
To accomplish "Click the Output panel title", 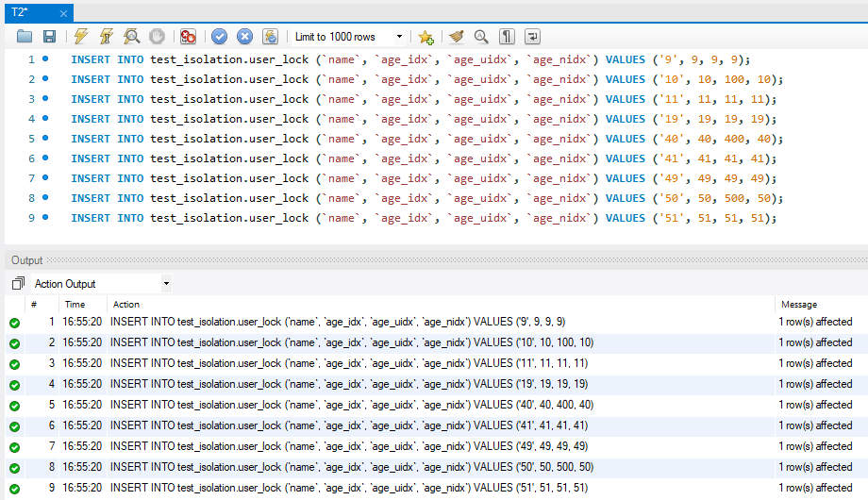I will (x=26, y=260).
